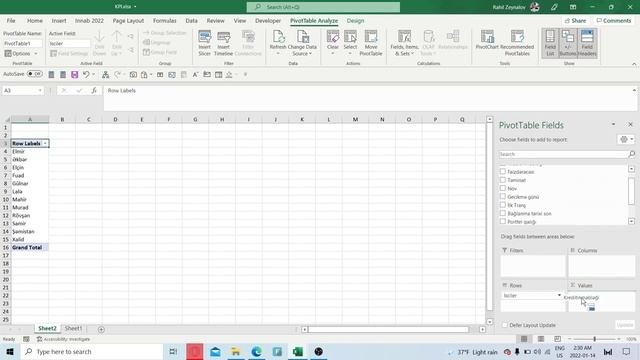Toggle the AutoSave switch

(35, 74)
